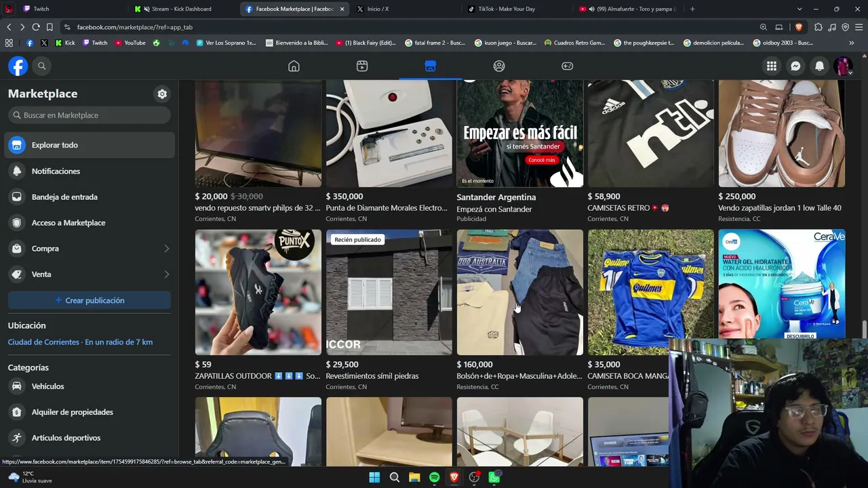The image size is (868, 488).
Task: Switch to the Inicio / X tab
Action: pyautogui.click(x=406, y=9)
